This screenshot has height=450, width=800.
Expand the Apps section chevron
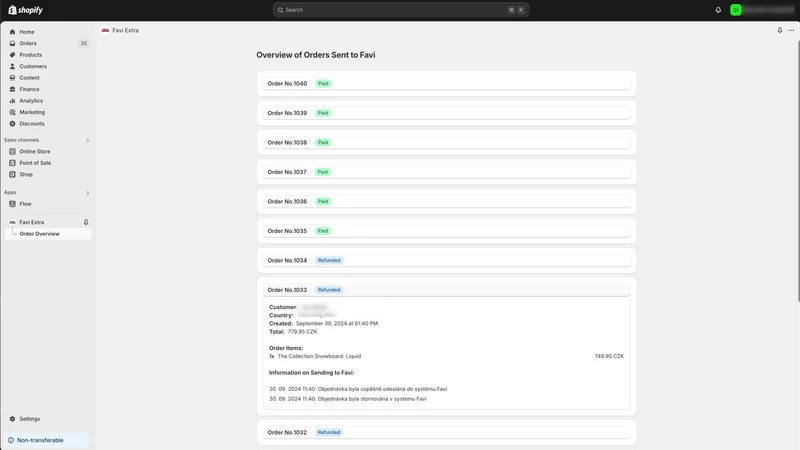pos(88,193)
